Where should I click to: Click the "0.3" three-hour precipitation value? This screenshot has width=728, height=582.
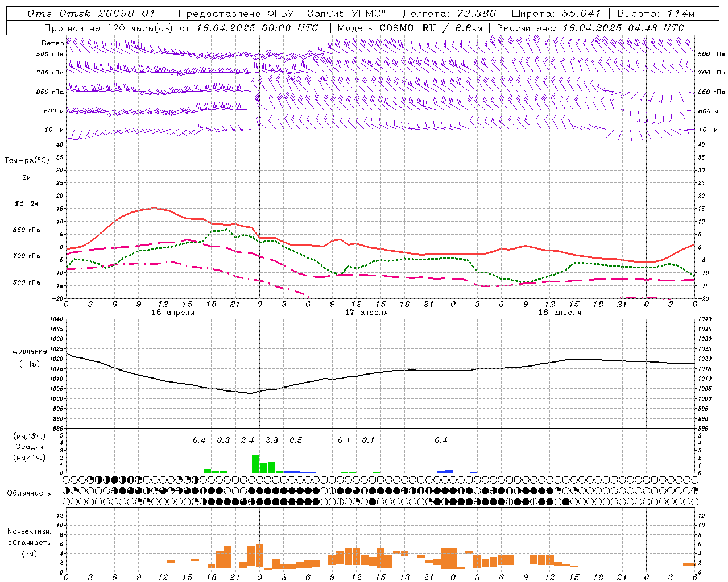(224, 440)
